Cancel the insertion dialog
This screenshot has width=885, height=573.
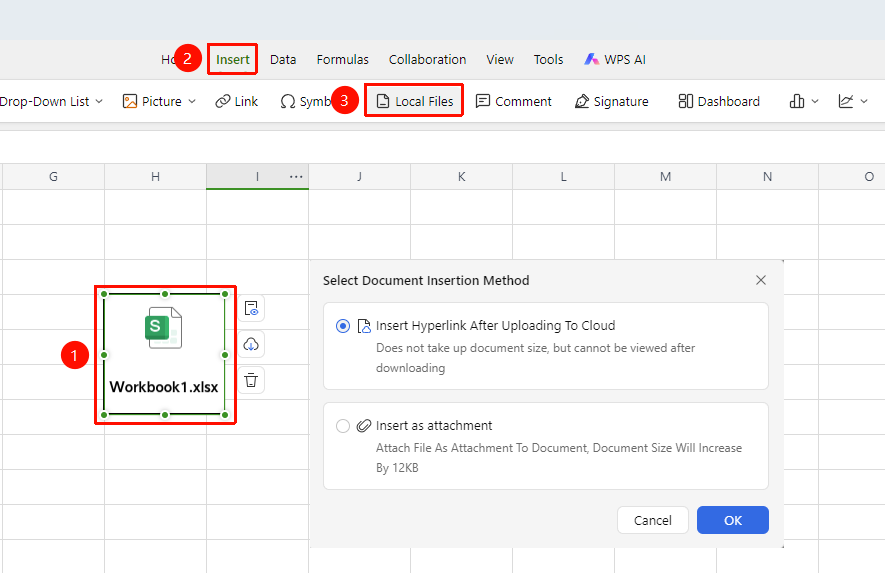[x=652, y=520]
